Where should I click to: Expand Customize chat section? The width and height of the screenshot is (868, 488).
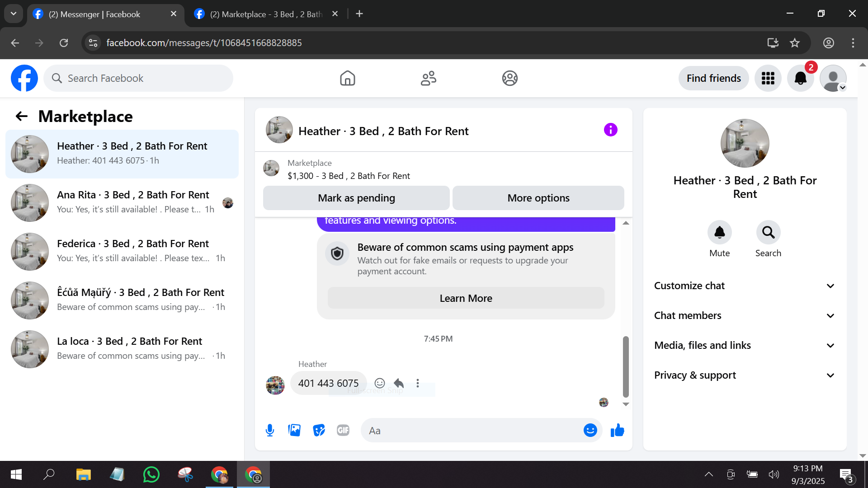point(745,286)
